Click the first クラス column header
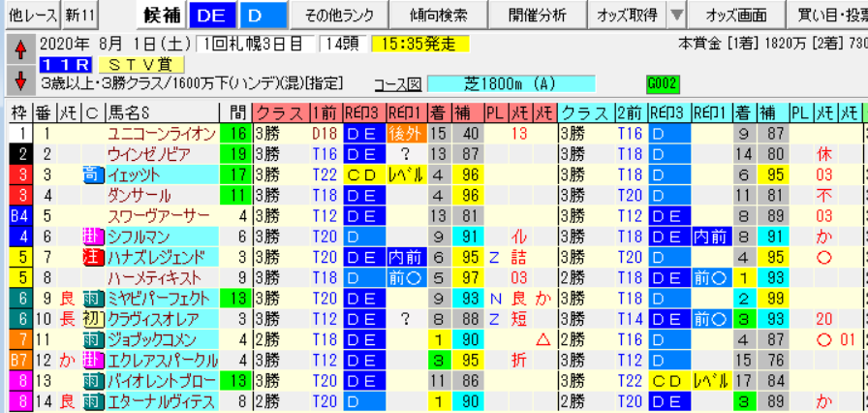868x413 pixels. click(280, 112)
